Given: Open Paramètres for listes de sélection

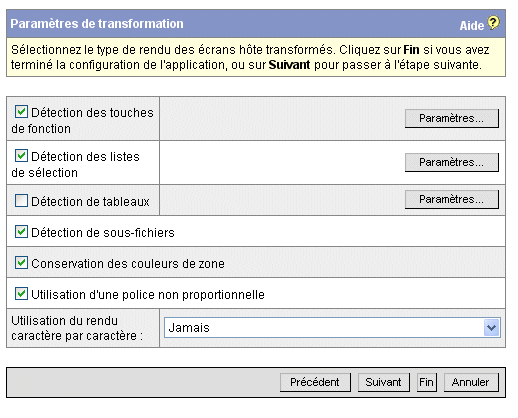Looking at the screenshot, I should (x=452, y=162).
